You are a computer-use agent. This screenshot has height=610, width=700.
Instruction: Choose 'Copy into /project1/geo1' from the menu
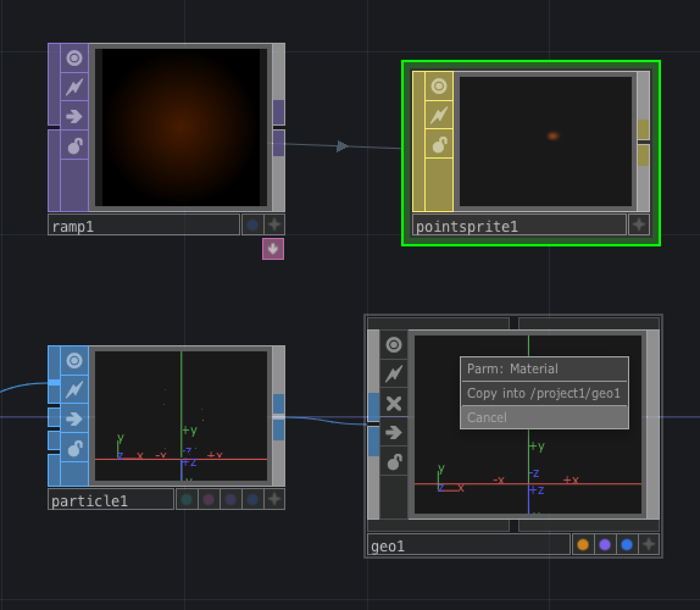pyautogui.click(x=544, y=393)
